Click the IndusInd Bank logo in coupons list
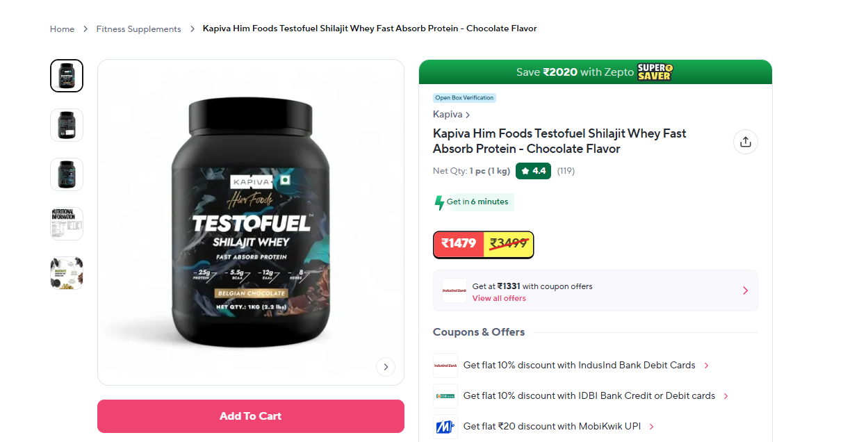 (x=445, y=366)
